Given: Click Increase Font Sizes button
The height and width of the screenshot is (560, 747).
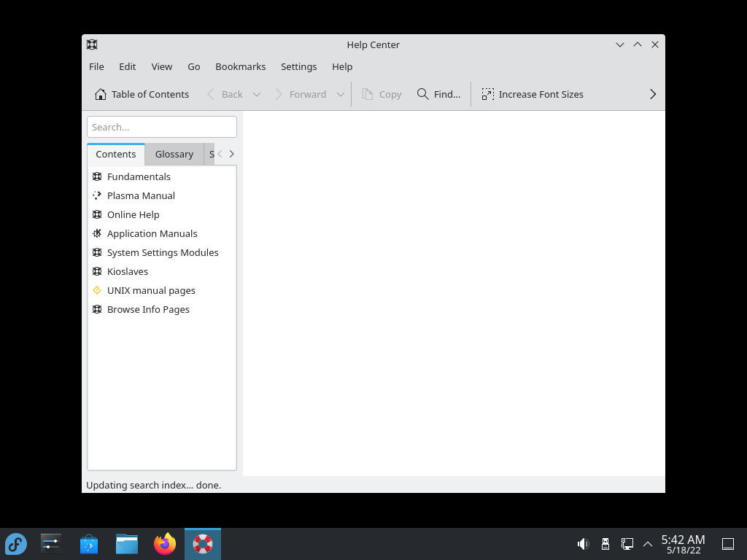Looking at the screenshot, I should 532,94.
